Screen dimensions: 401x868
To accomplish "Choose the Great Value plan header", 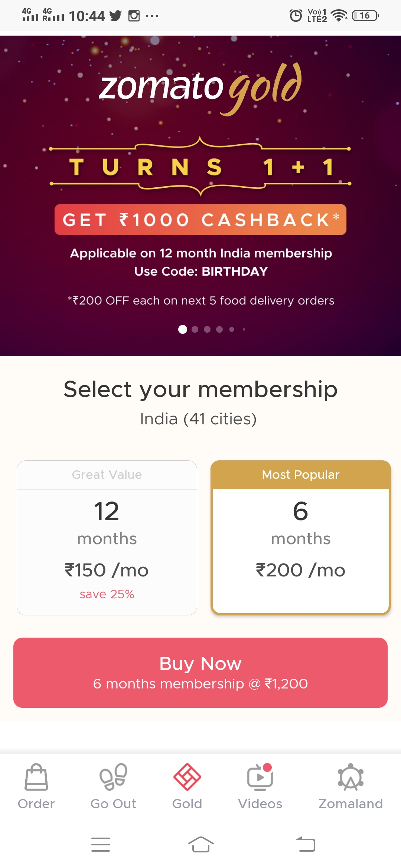I will (x=107, y=475).
